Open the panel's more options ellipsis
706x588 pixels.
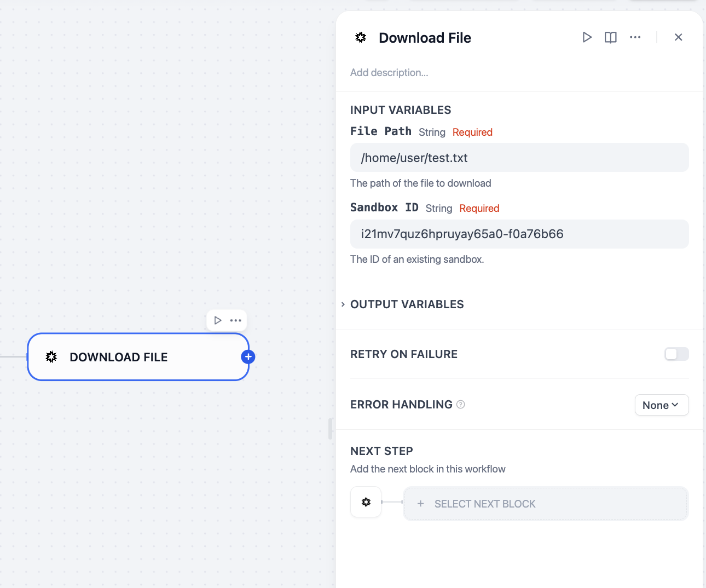tap(635, 37)
